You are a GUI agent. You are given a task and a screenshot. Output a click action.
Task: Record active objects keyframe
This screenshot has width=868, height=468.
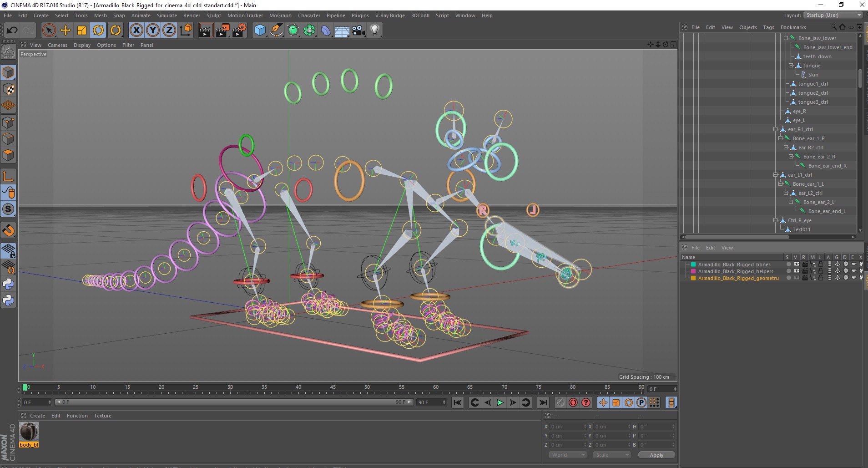click(x=560, y=402)
